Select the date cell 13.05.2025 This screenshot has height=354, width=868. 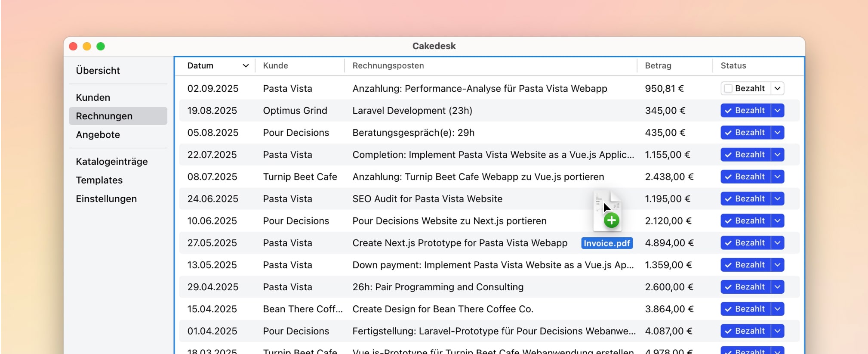pyautogui.click(x=212, y=265)
